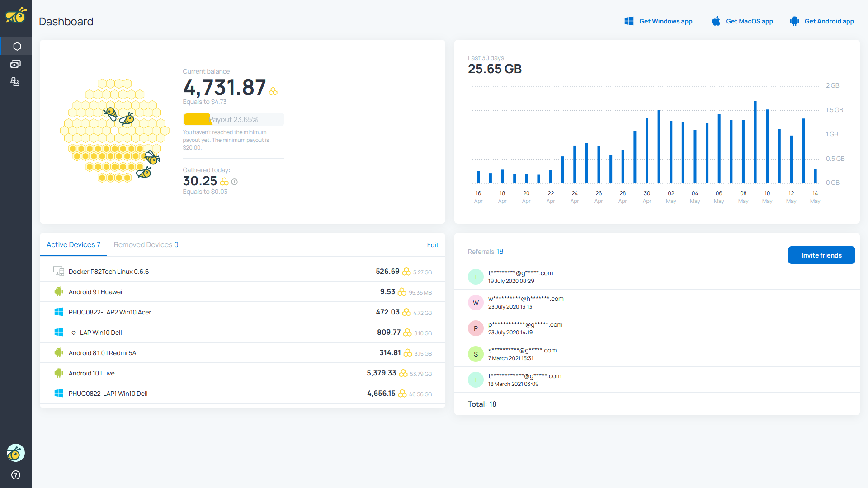Viewport: 868px width, 488px height.
Task: Click the 5,379.33 credits value
Action: 382,373
